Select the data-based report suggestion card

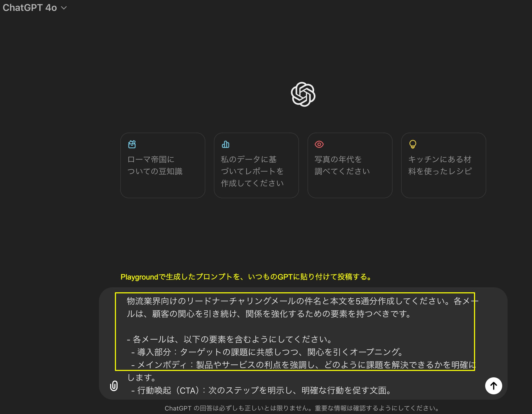point(256,165)
